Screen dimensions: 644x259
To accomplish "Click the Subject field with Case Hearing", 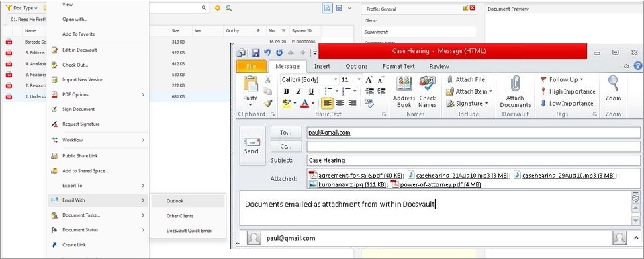I will [473, 160].
